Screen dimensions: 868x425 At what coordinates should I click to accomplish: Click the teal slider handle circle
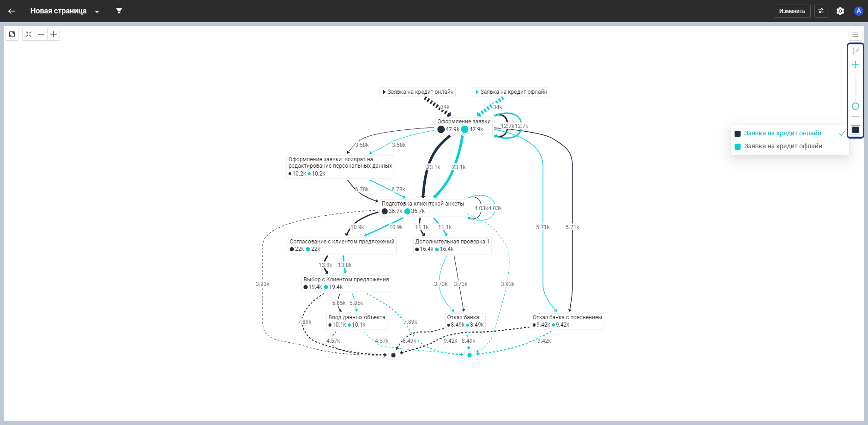point(856,106)
